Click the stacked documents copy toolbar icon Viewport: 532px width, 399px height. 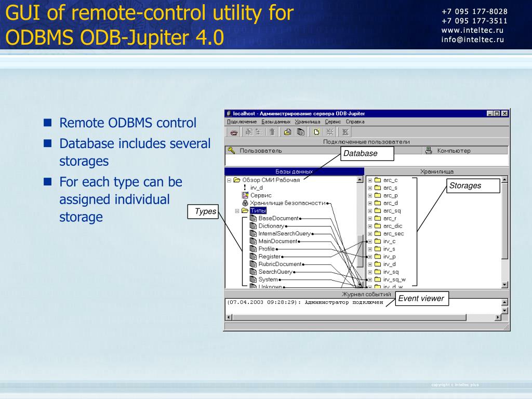click(301, 132)
